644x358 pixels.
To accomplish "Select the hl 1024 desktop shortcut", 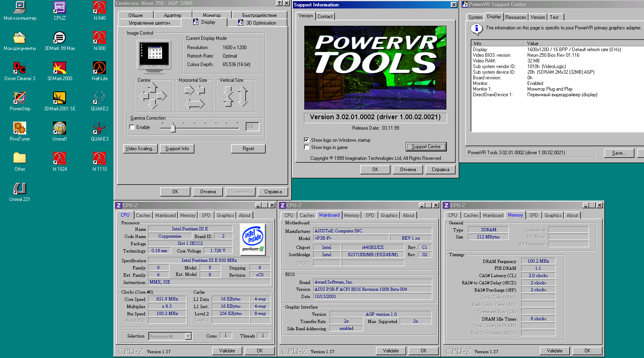I will (x=60, y=161).
